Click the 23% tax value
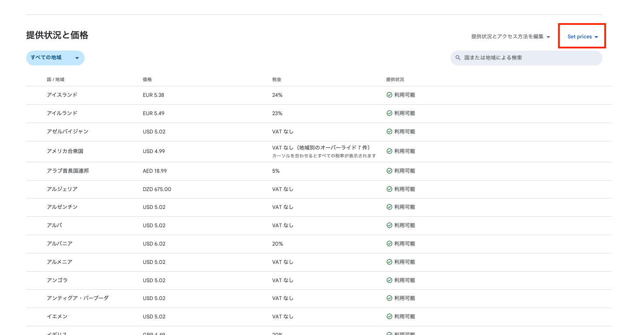The image size is (644, 335). (x=277, y=113)
